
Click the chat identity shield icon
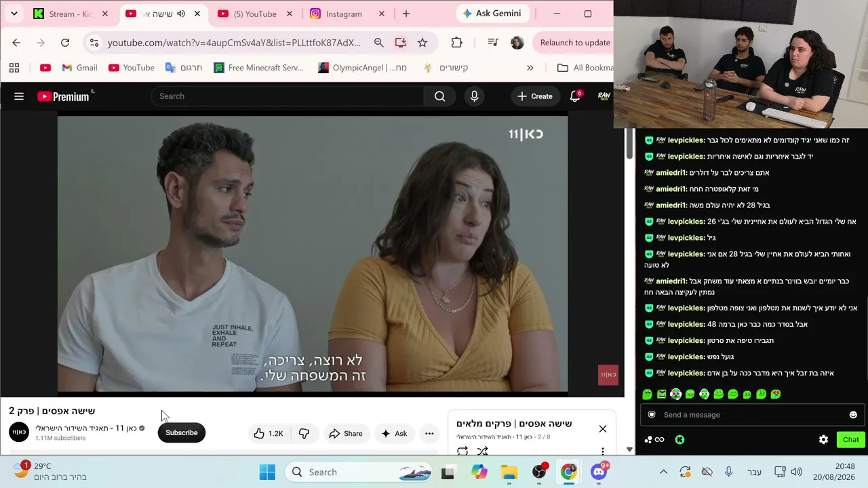click(652, 415)
